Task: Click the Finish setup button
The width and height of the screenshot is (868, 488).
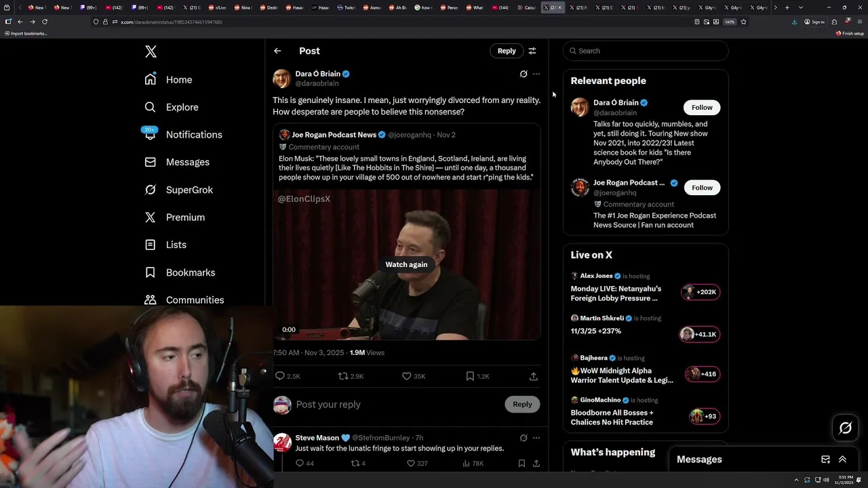Action: 850,33
